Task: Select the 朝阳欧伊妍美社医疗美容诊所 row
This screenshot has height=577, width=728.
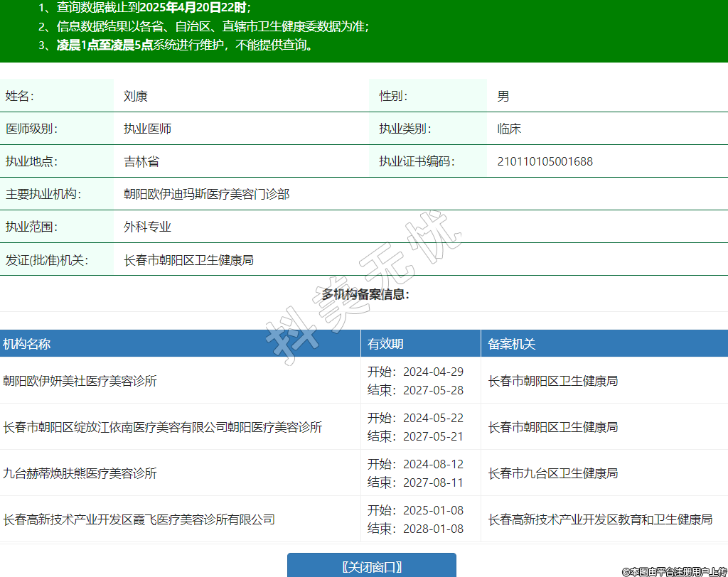Action: (x=80, y=381)
